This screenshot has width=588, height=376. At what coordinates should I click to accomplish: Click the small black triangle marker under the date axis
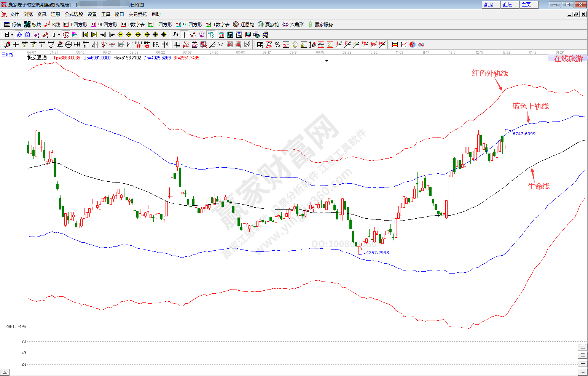click(x=327, y=61)
